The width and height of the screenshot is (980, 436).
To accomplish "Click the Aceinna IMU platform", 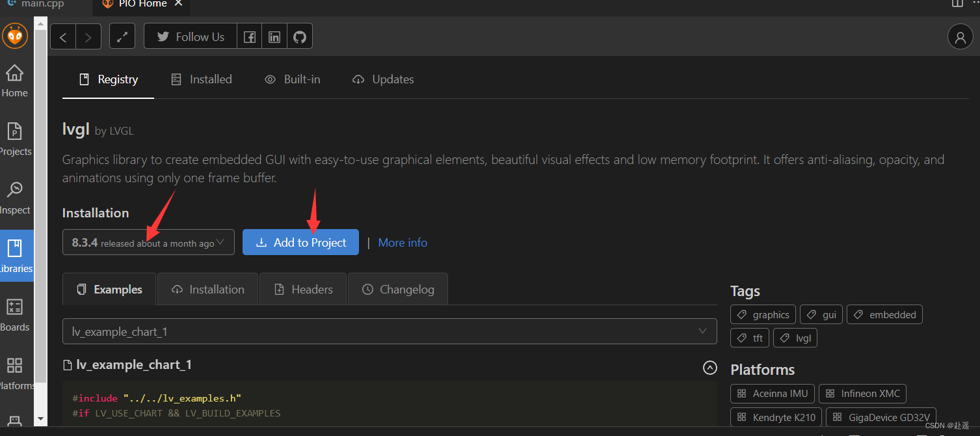I will [773, 394].
